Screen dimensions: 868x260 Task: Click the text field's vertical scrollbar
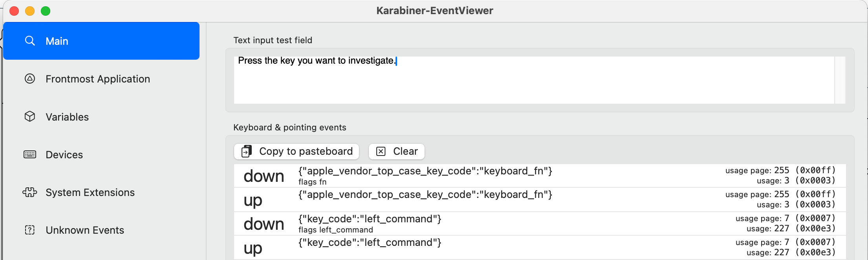tap(840, 80)
